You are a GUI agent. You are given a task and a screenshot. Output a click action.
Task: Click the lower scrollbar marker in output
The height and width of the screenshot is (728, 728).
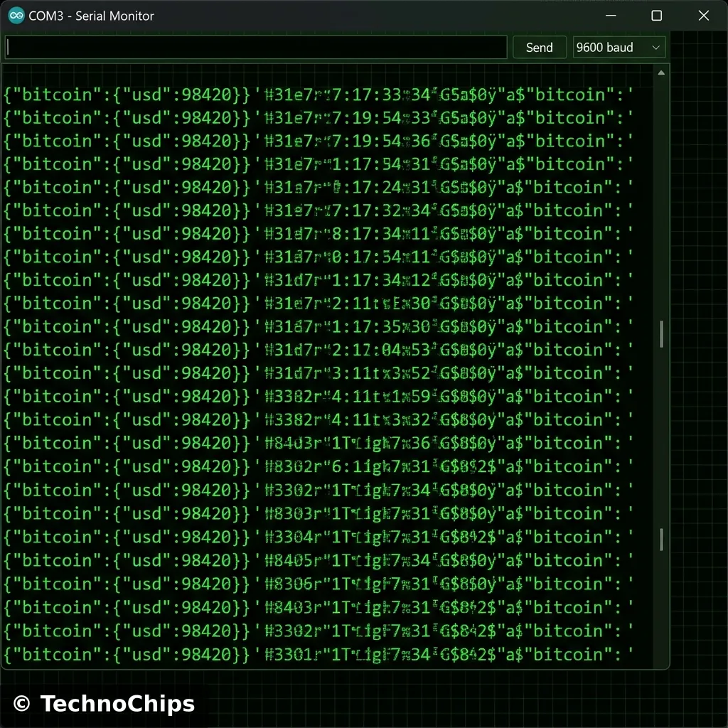pyautogui.click(x=661, y=539)
